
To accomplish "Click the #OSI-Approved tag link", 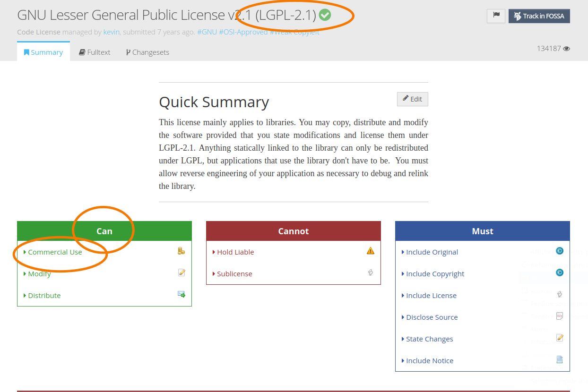I will tap(243, 32).
